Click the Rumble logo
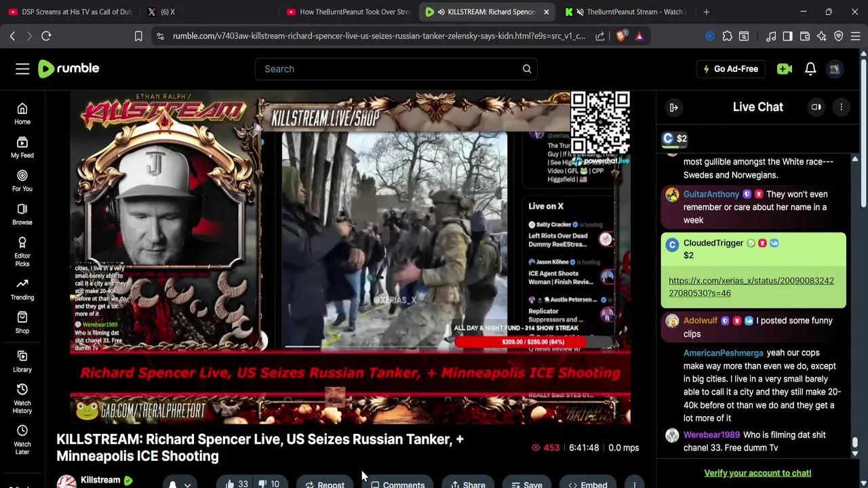Image resolution: width=868 pixels, height=488 pixels. 68,68
